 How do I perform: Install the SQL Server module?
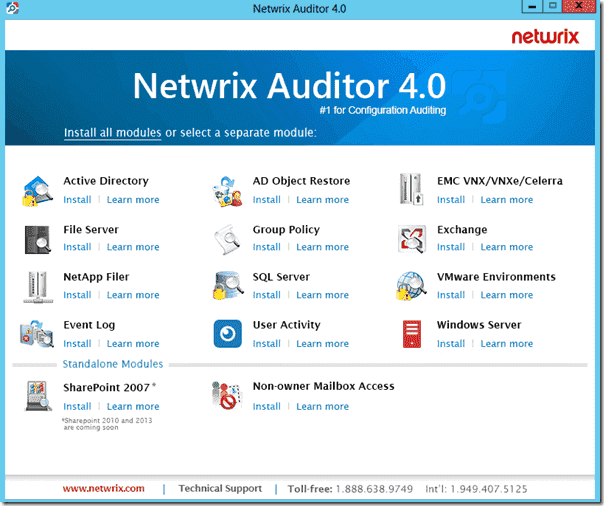(267, 295)
